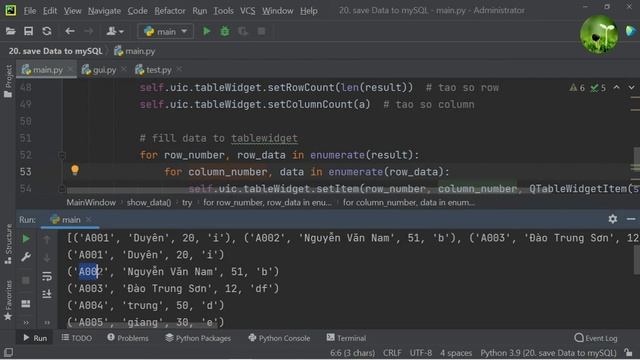Toggle scroll to end in Run console
The image size is (640, 360).
coord(47,294)
